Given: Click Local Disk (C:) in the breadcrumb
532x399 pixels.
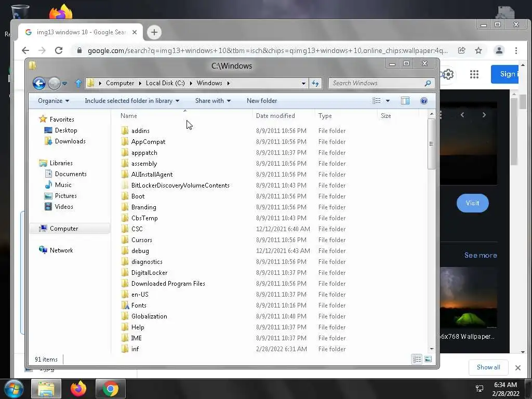Looking at the screenshot, I should coord(165,83).
